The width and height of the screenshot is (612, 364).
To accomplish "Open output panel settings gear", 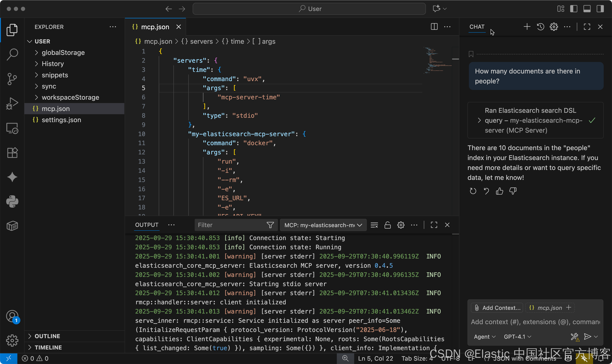I will (x=401, y=225).
